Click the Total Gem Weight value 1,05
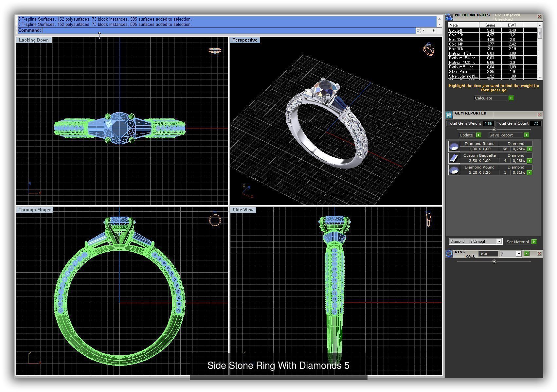Screen dimensions: 557x392 pos(489,123)
